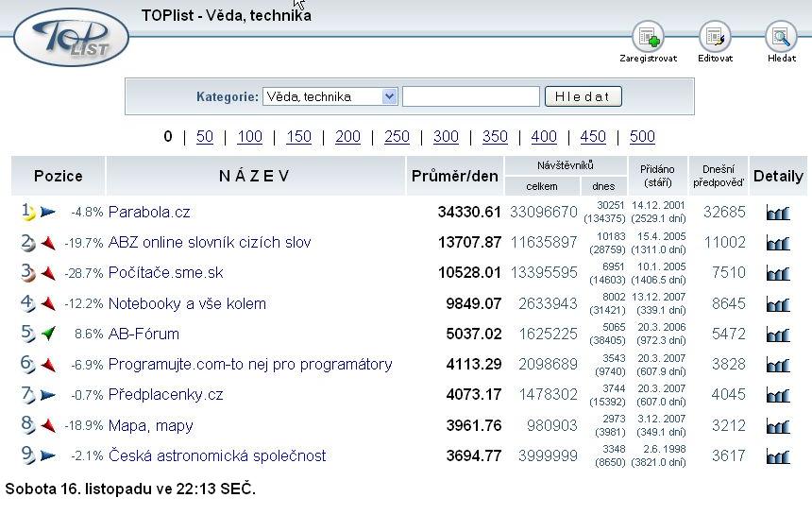812x515 pixels.
Task: Click the red down arrow beside ABZ online slovník
Action: tap(48, 243)
